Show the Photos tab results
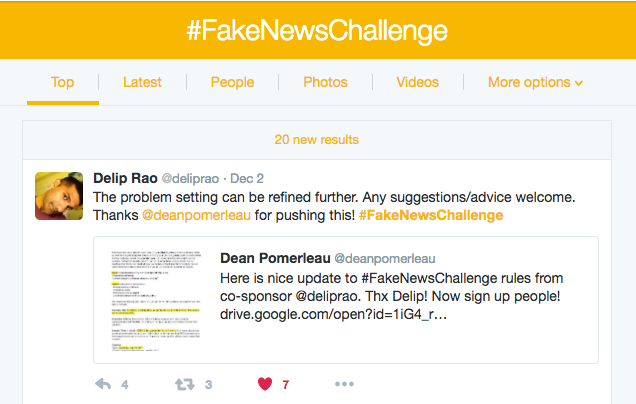Image resolution: width=636 pixels, height=404 pixels. pos(325,82)
